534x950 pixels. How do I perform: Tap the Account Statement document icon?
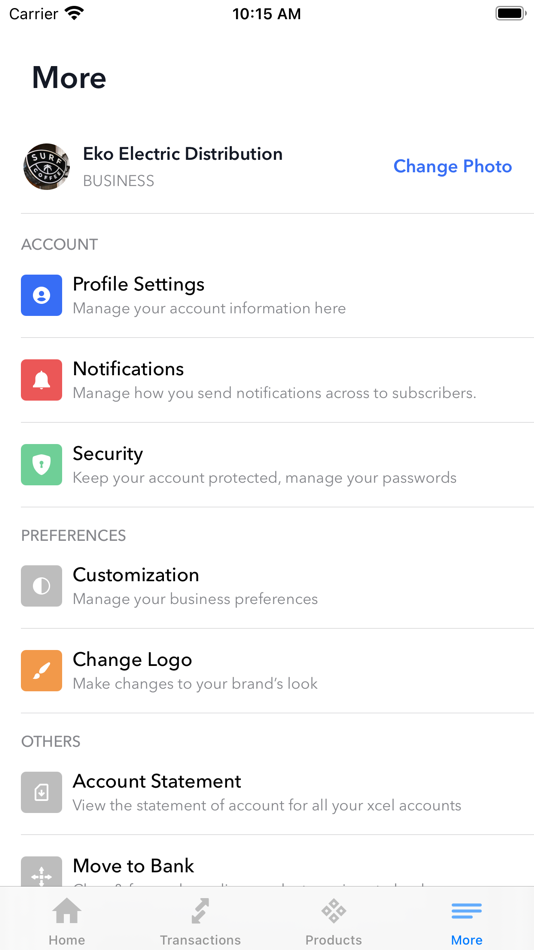[41, 792]
